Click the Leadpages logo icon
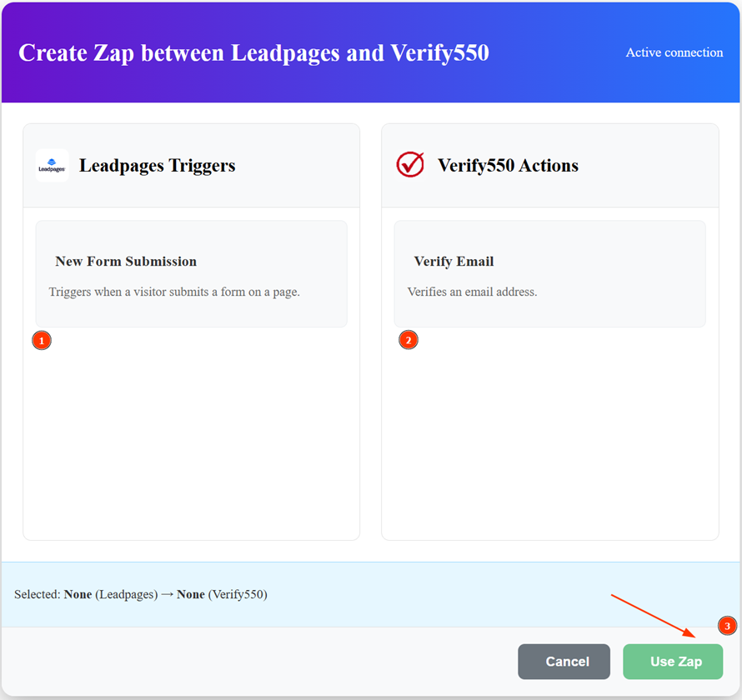 (51, 164)
